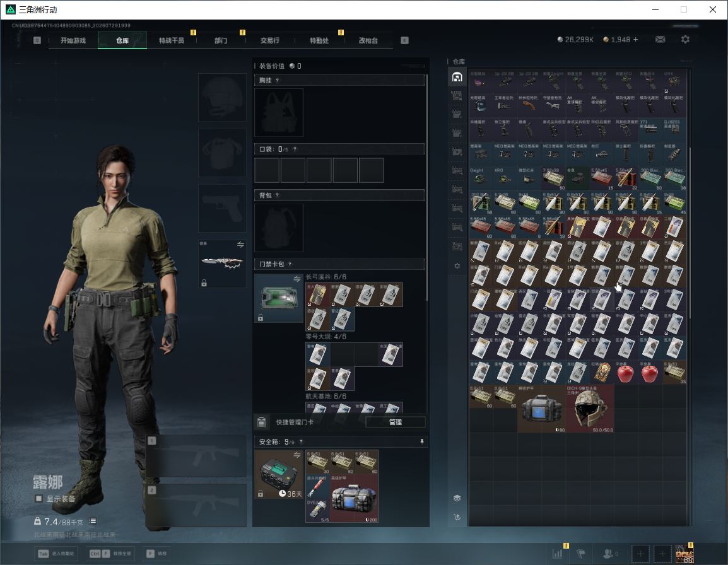
Task: Click the 胸挂 help question mark
Action: pyautogui.click(x=277, y=80)
